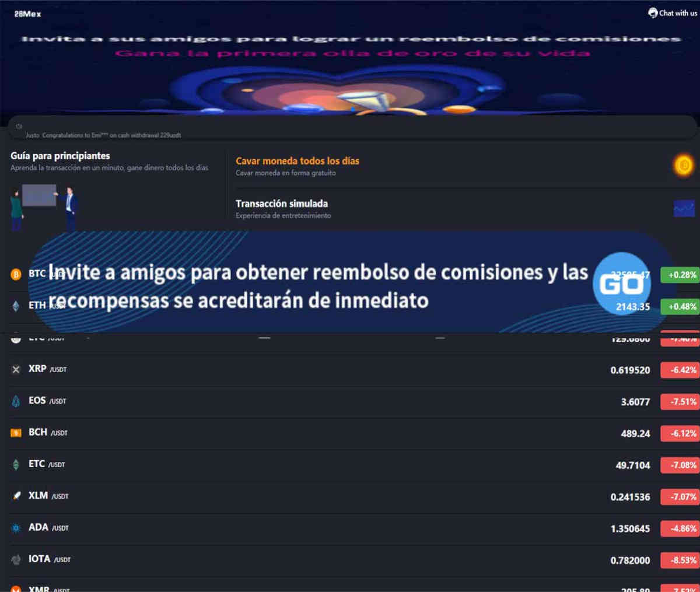Open Transacción simulada
Screen dimensions: 700x592
(282, 204)
